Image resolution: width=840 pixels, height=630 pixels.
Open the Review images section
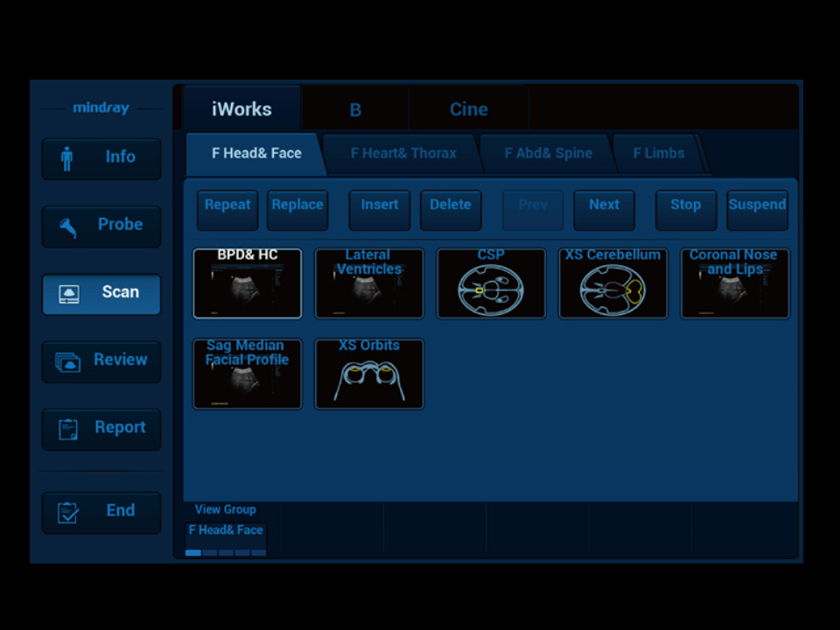(x=101, y=360)
